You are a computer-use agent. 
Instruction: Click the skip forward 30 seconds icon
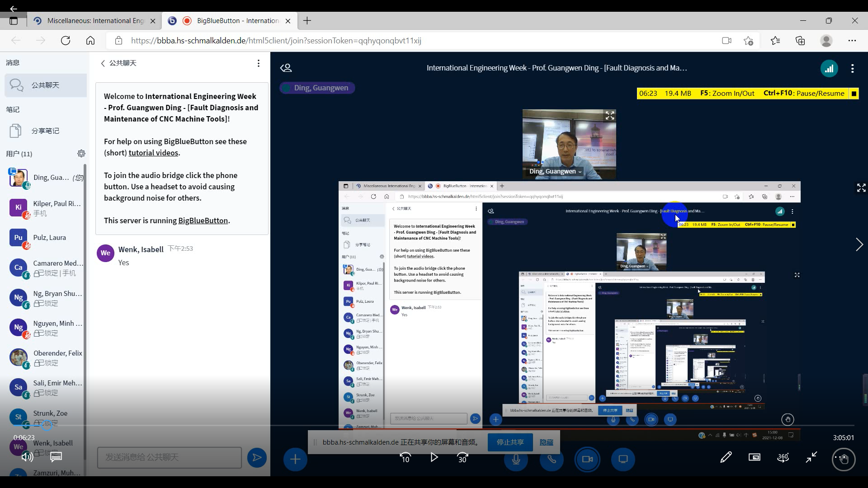(462, 457)
